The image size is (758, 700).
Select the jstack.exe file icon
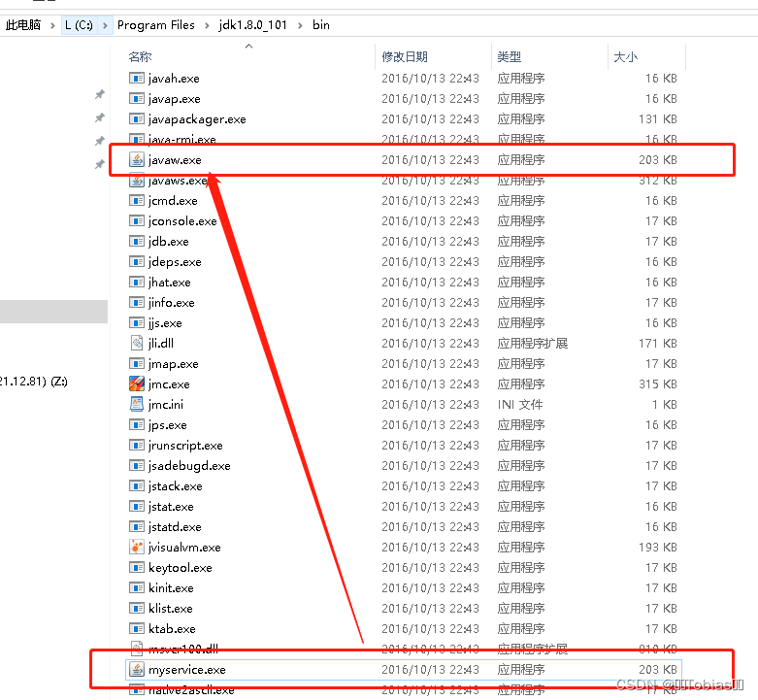click(137, 485)
